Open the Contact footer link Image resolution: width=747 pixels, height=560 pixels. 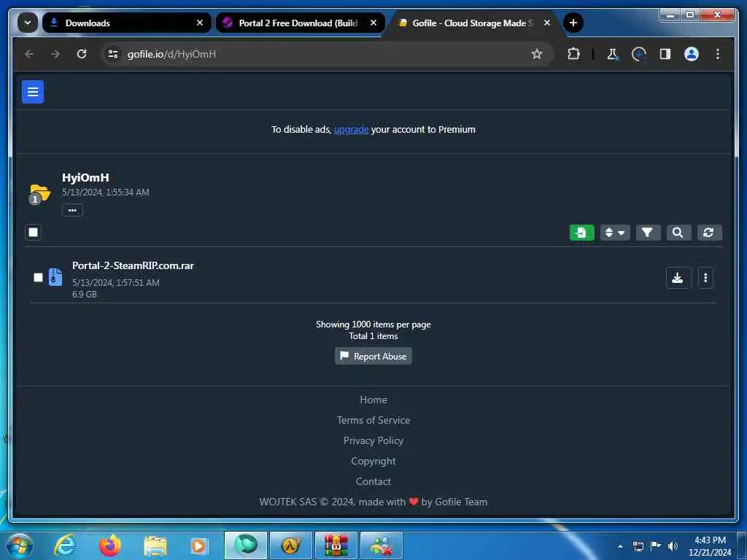(x=373, y=481)
